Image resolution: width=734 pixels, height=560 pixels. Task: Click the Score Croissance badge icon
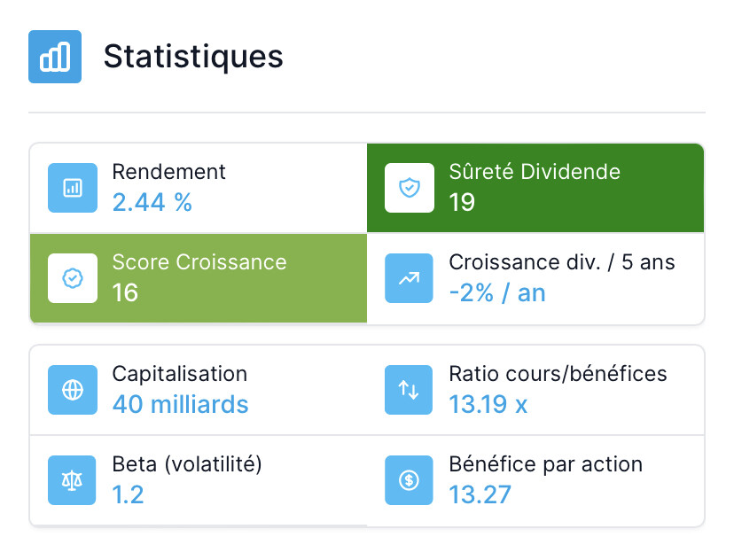point(73,278)
